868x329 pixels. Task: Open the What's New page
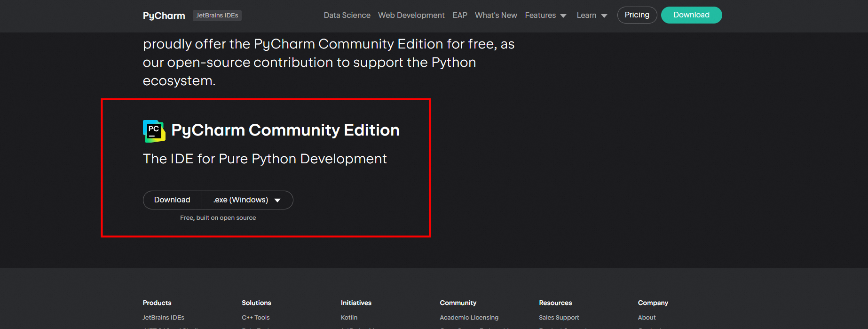coord(496,16)
